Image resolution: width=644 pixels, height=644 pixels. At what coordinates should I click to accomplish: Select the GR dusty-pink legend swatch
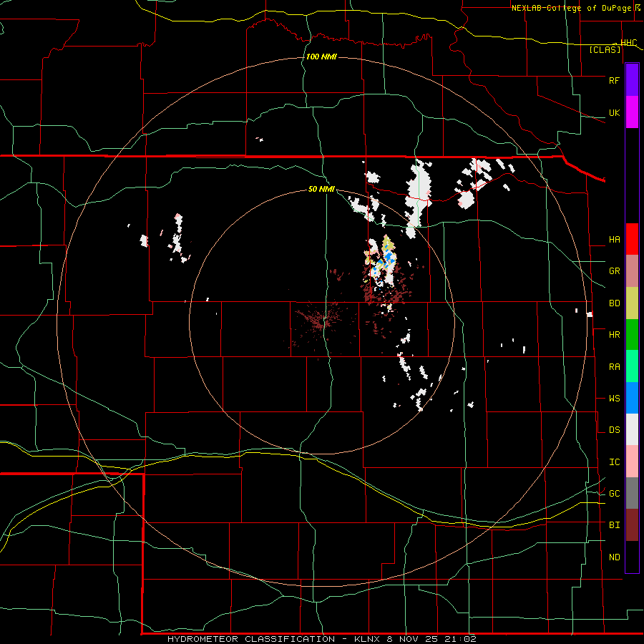pyautogui.click(x=632, y=271)
